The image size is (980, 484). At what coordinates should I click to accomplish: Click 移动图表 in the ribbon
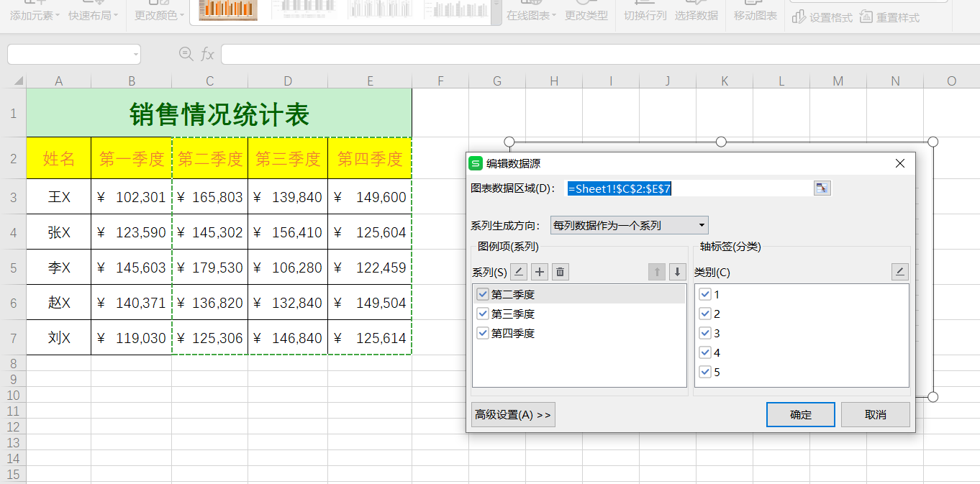click(x=756, y=15)
